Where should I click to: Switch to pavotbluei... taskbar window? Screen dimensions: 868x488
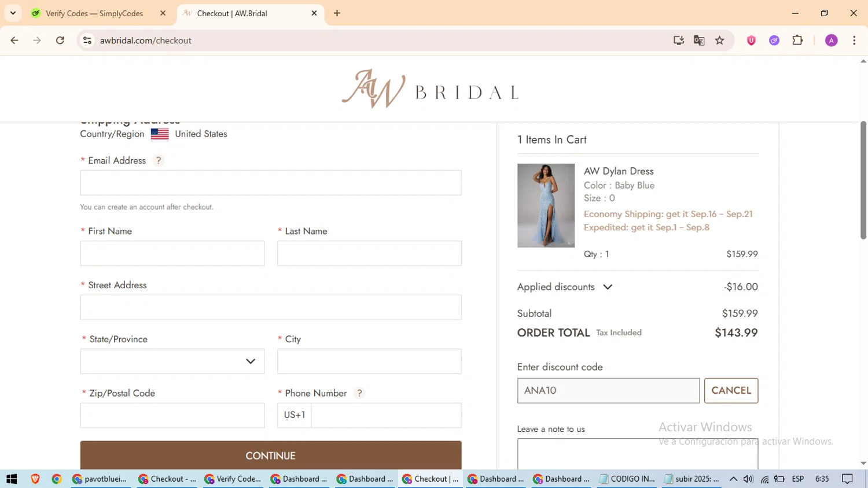(x=100, y=479)
